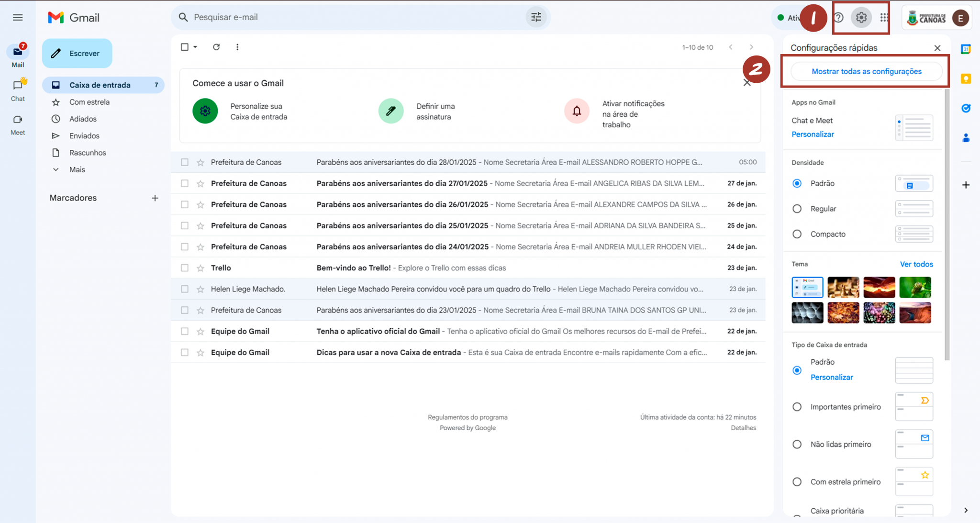Viewport: 980px width, 523px height.
Task: Open select-all dropdown arrow
Action: point(195,47)
